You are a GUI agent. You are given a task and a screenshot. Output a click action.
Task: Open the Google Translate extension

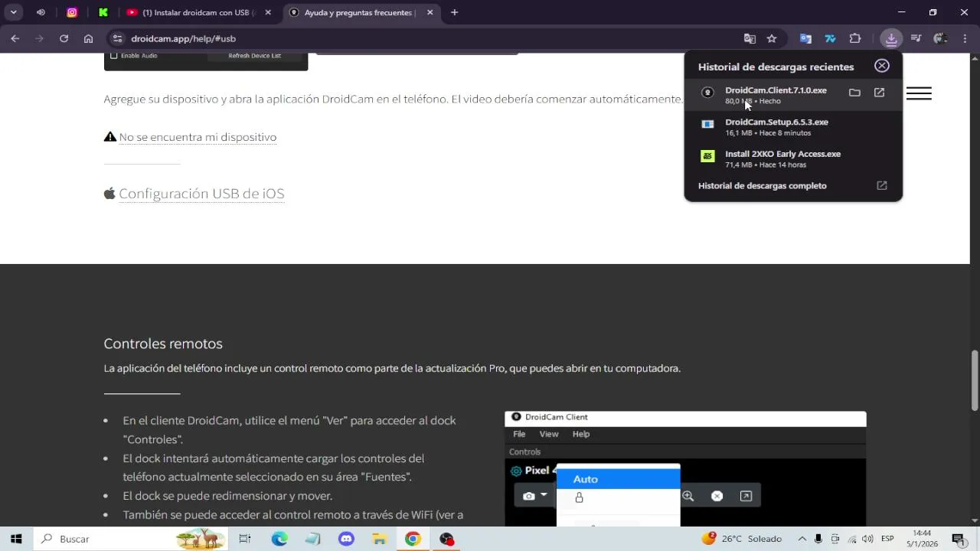805,38
